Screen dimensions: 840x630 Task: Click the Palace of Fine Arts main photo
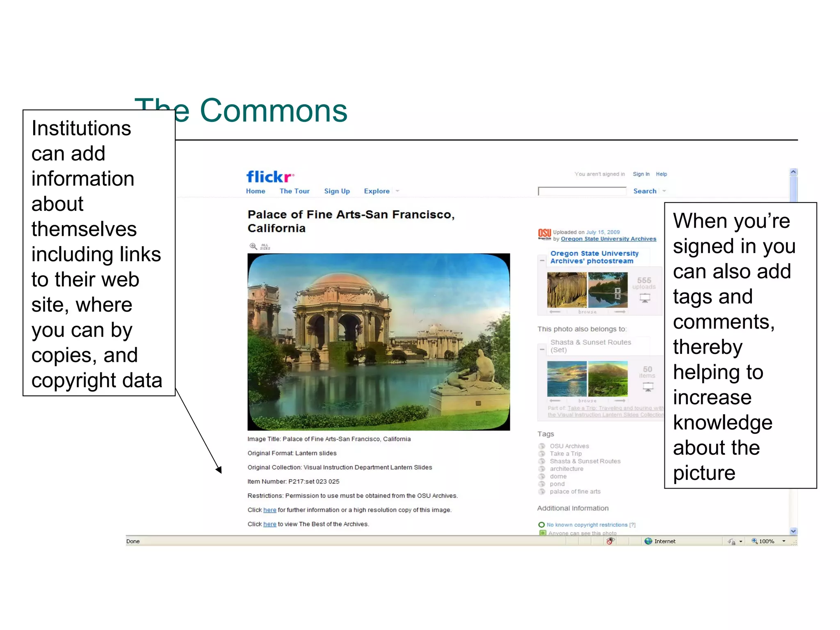coord(379,342)
